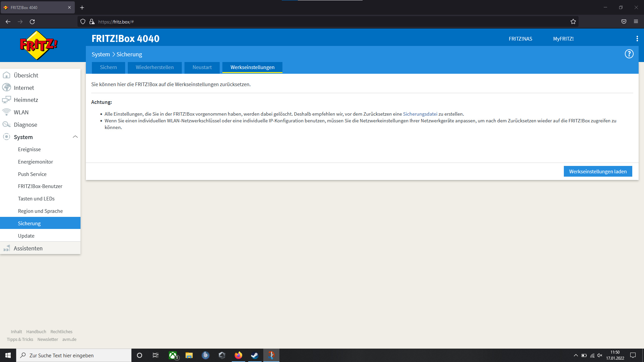Screen dimensions: 644x362
Task: Switch to the Neustart tab
Action: click(202, 67)
